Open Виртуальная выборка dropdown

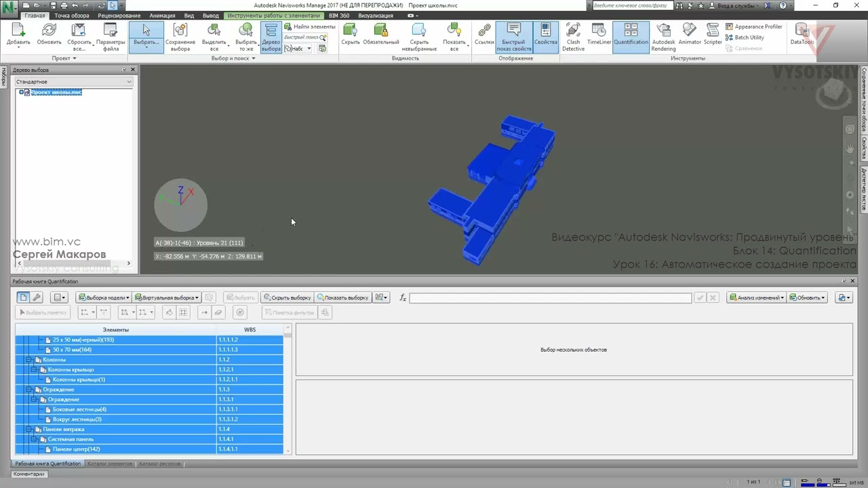click(x=167, y=298)
